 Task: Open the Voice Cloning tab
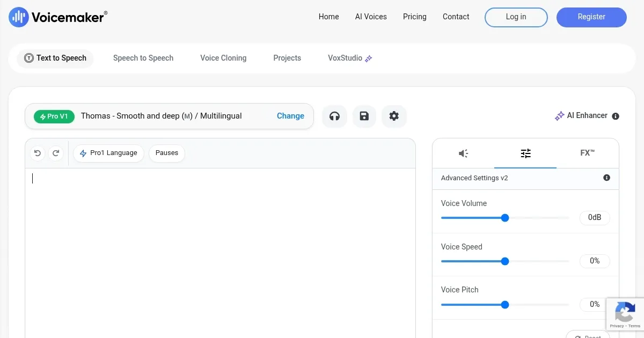[223, 58]
